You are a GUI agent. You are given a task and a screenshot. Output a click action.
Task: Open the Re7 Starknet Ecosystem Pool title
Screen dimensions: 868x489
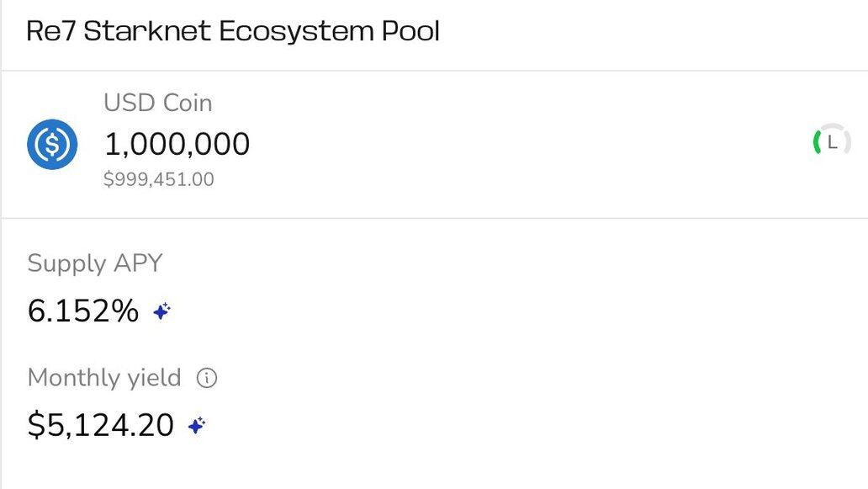(x=233, y=31)
